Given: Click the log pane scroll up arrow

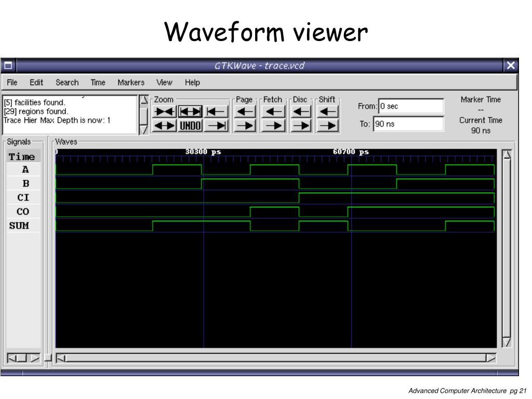Looking at the screenshot, I should (x=144, y=99).
